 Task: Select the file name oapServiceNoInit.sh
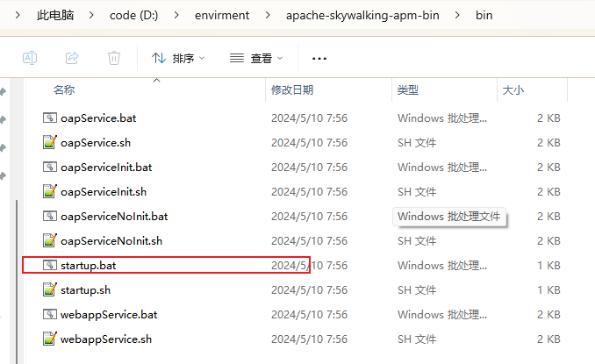click(x=111, y=241)
